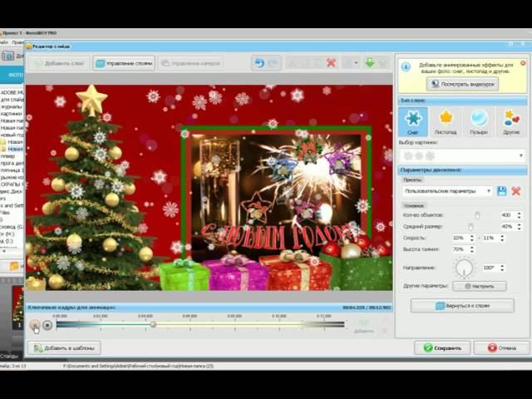Close the yellow hint panel
The image size is (532, 399).
[523, 63]
